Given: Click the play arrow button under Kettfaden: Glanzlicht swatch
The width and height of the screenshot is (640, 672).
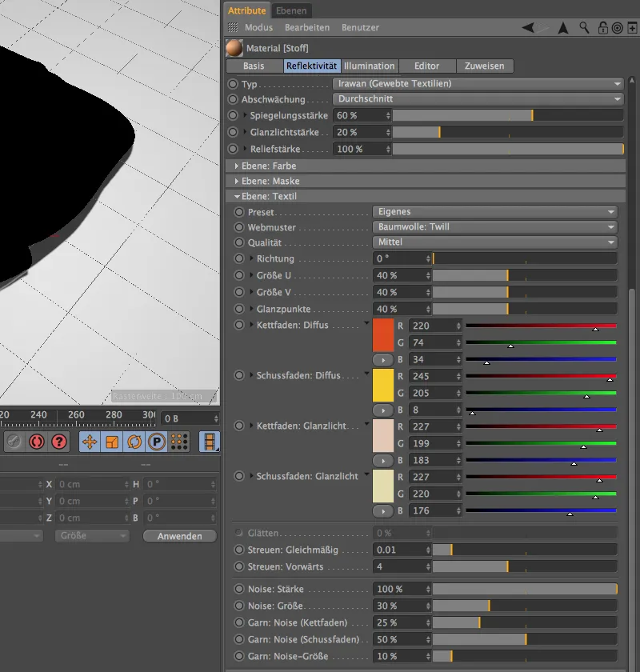Looking at the screenshot, I should (x=383, y=461).
